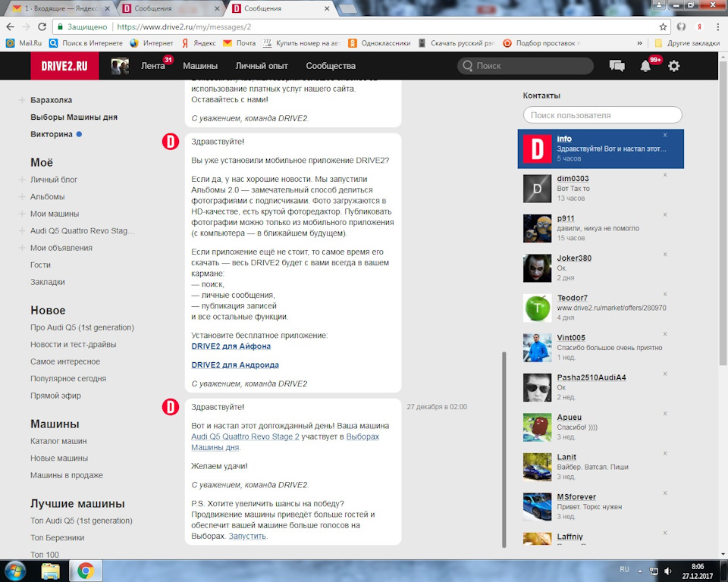Open Другие закладки folder
This screenshot has width=728, height=582.
pos(687,43)
